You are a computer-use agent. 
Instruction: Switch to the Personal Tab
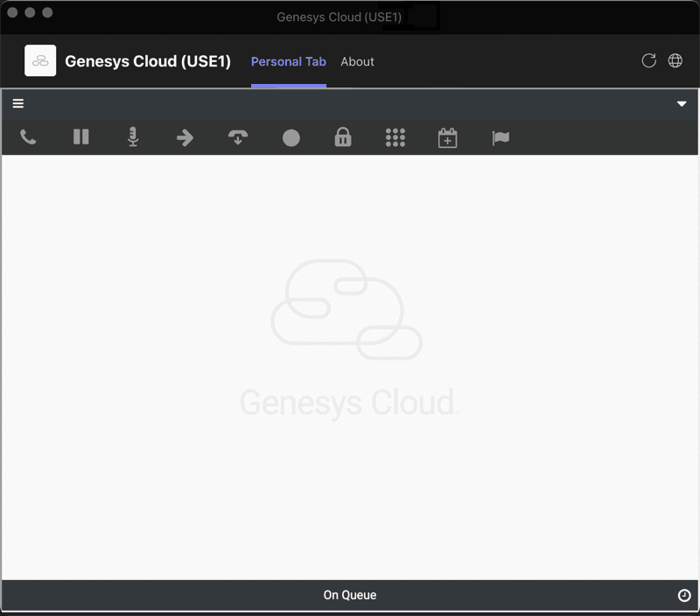point(289,61)
